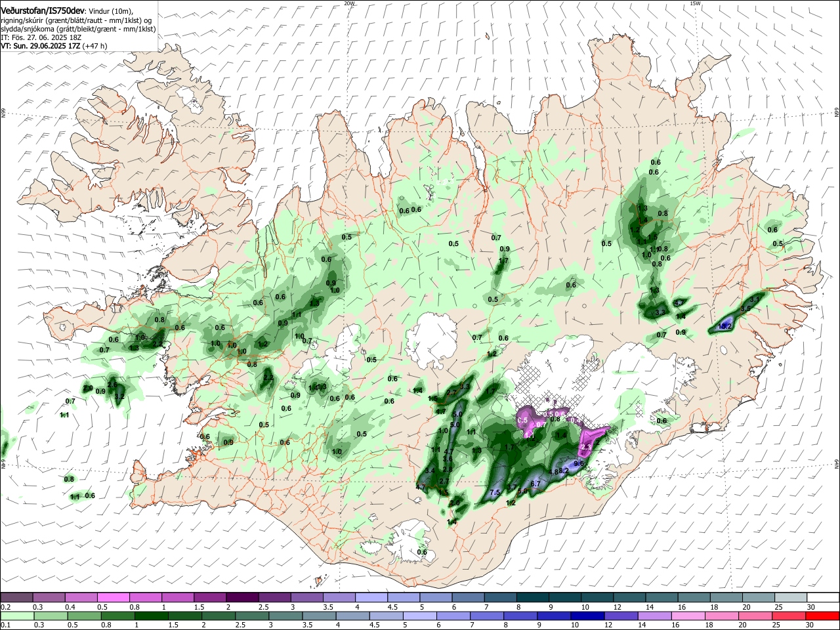Click the 'VT: Sun. 29.06.2025 17Z (+47 h)' line

[x=54, y=46]
